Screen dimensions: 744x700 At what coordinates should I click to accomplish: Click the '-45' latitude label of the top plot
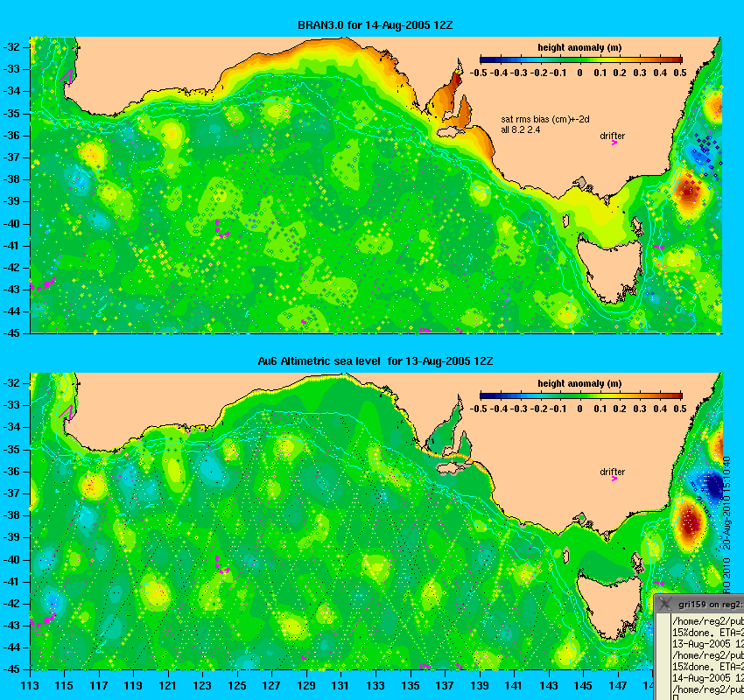point(12,333)
